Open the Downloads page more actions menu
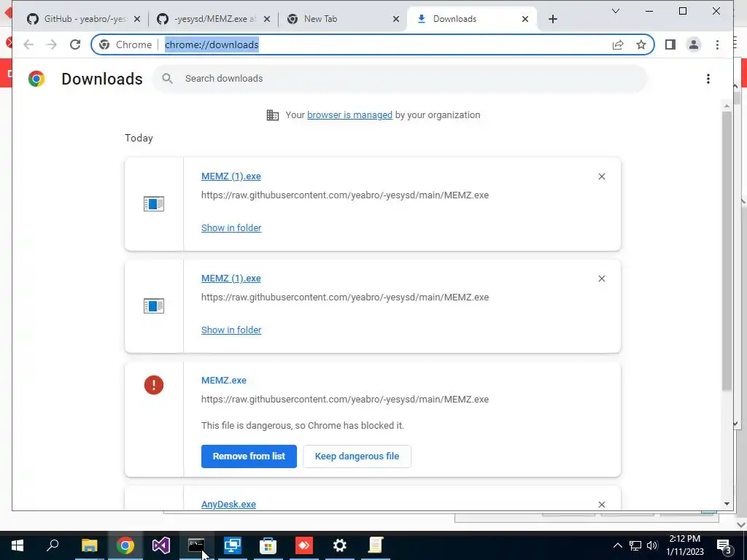Viewport: 747px width, 560px height. tap(708, 79)
